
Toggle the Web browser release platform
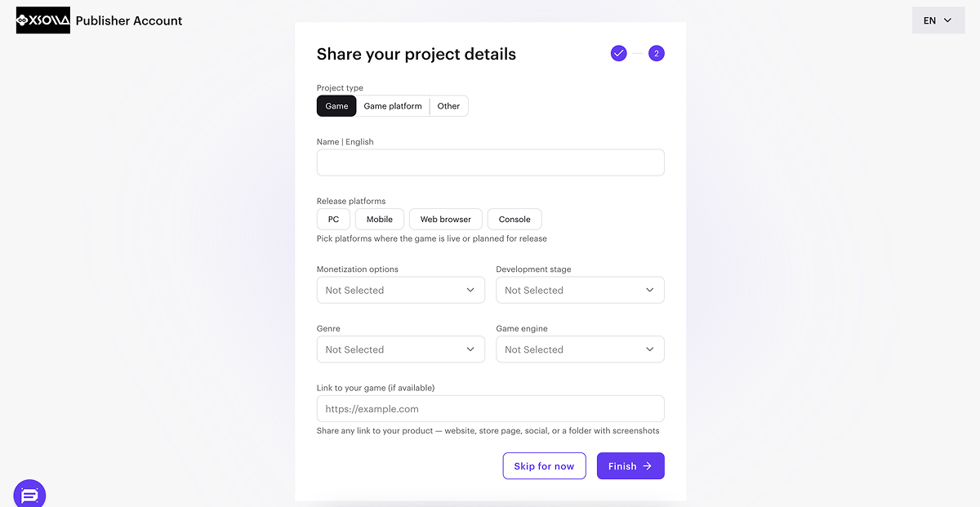(x=446, y=220)
